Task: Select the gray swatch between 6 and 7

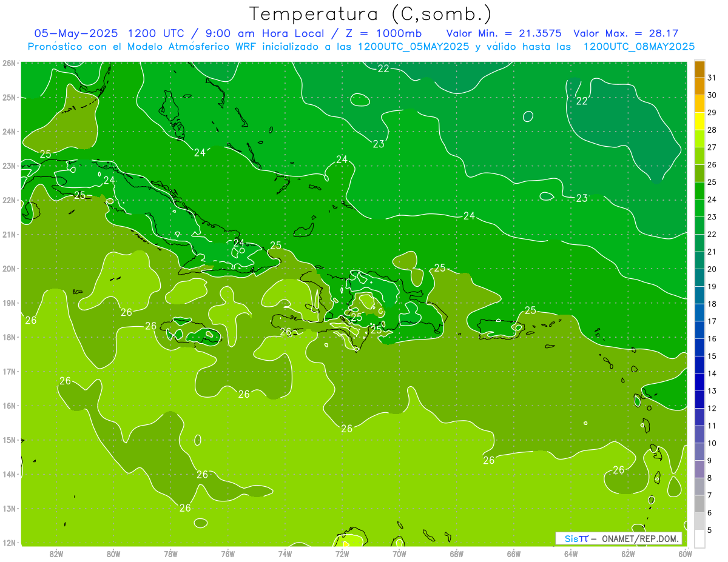Action: [699, 504]
